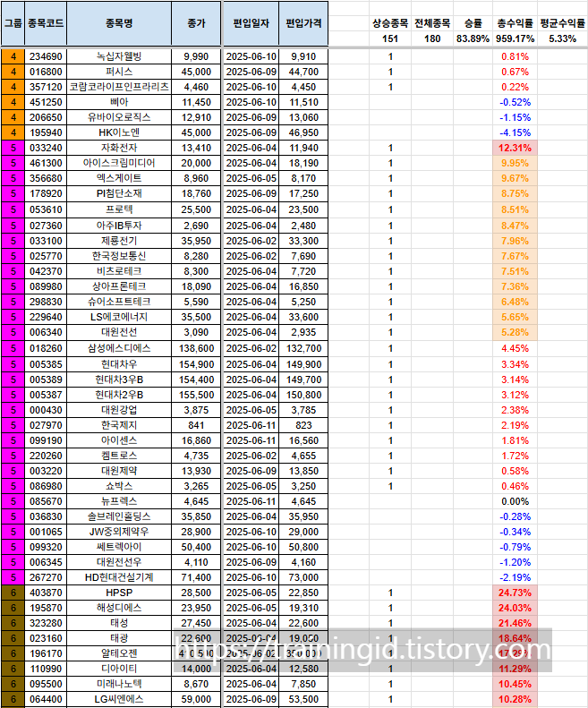Viewport: 588px width, 708px height.
Task: Click the 상승종목 header cell
Action: pos(390,23)
